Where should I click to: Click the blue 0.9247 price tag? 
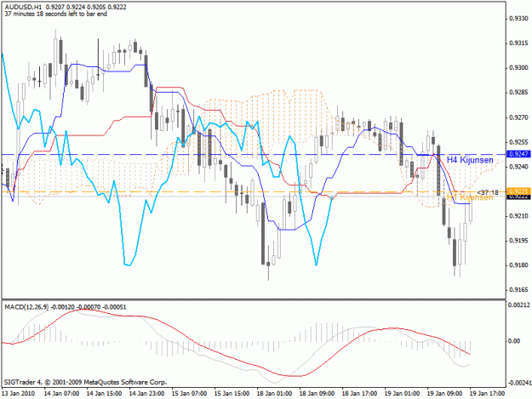pos(518,154)
